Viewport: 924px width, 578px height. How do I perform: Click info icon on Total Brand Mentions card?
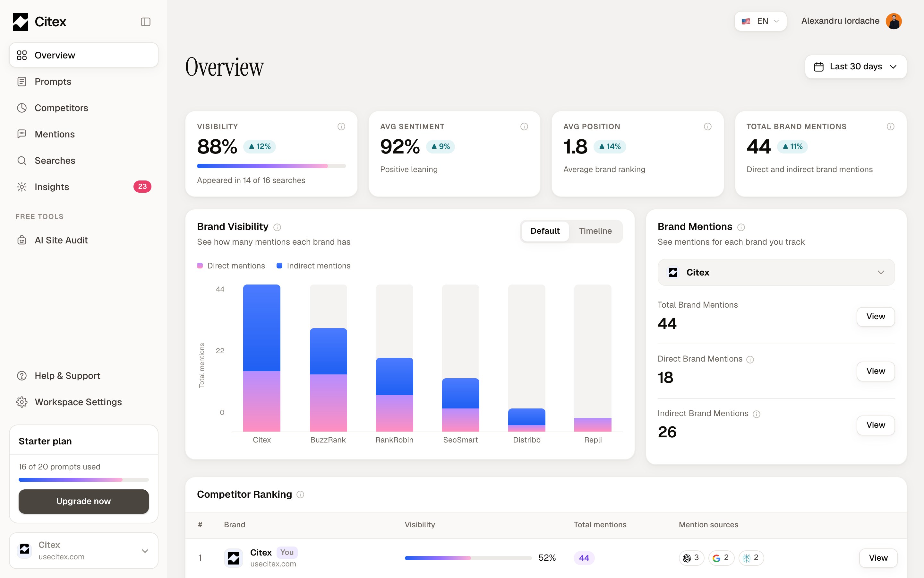click(890, 127)
